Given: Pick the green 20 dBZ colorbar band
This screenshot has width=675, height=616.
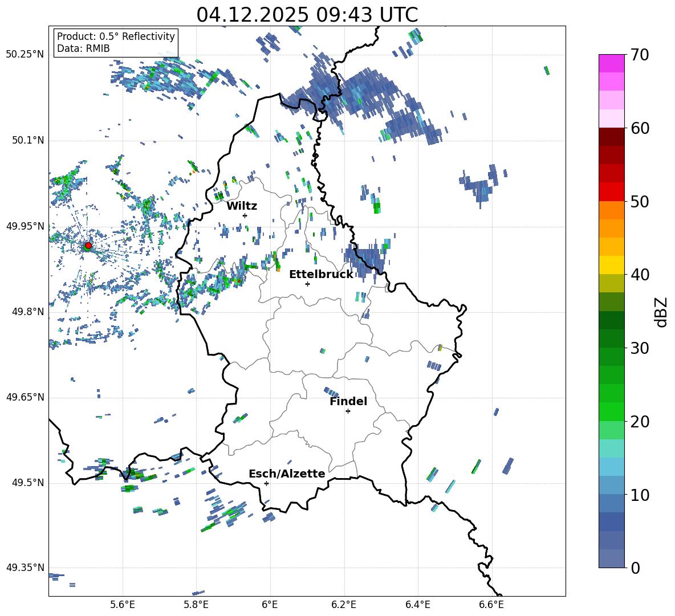Looking at the screenshot, I should (x=611, y=411).
